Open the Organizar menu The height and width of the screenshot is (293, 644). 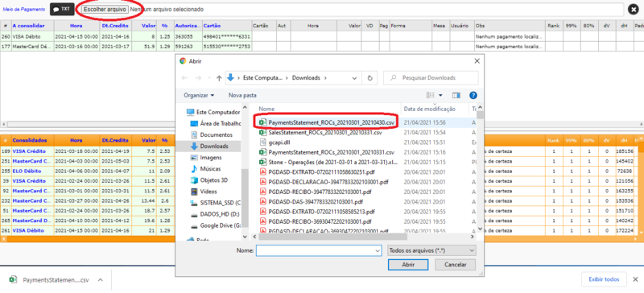(x=199, y=95)
